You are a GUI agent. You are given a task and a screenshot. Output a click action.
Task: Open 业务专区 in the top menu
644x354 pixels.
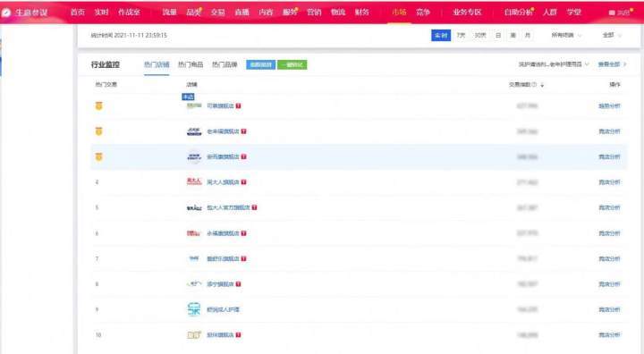point(467,13)
